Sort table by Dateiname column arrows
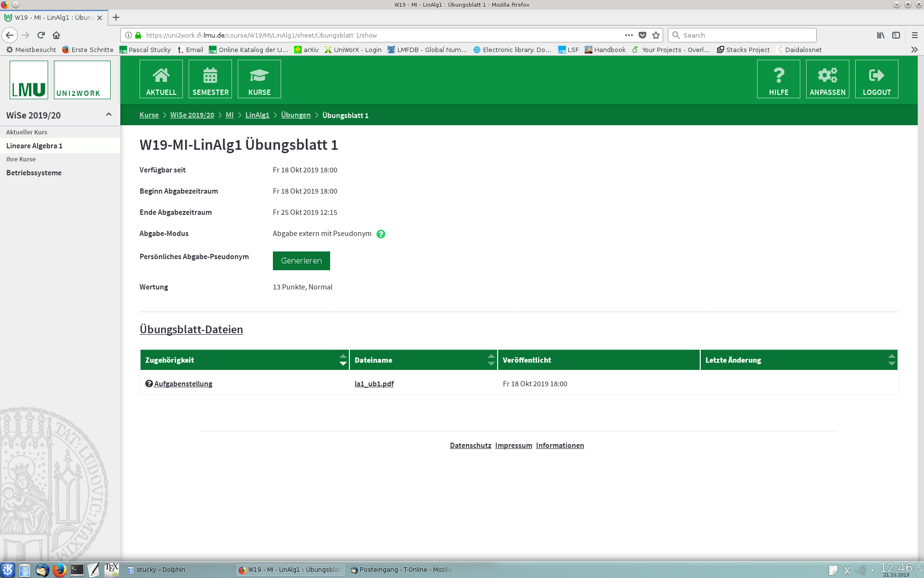This screenshot has width=924, height=578. 491,360
